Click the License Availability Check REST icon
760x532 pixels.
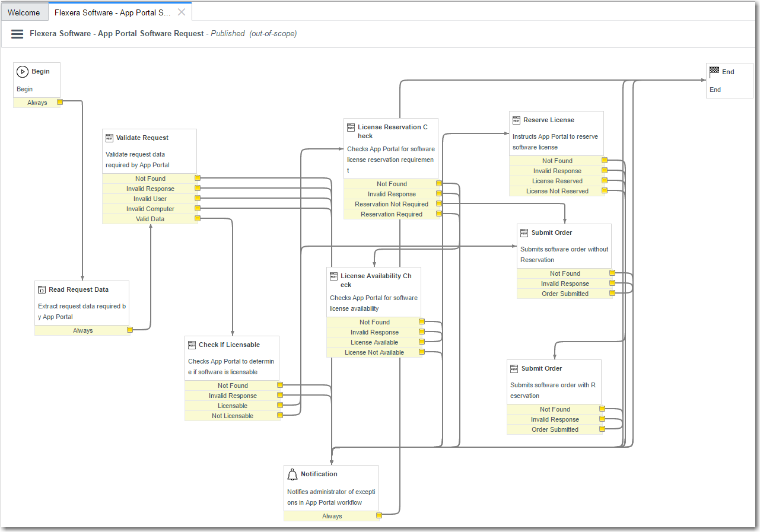pyautogui.click(x=333, y=276)
